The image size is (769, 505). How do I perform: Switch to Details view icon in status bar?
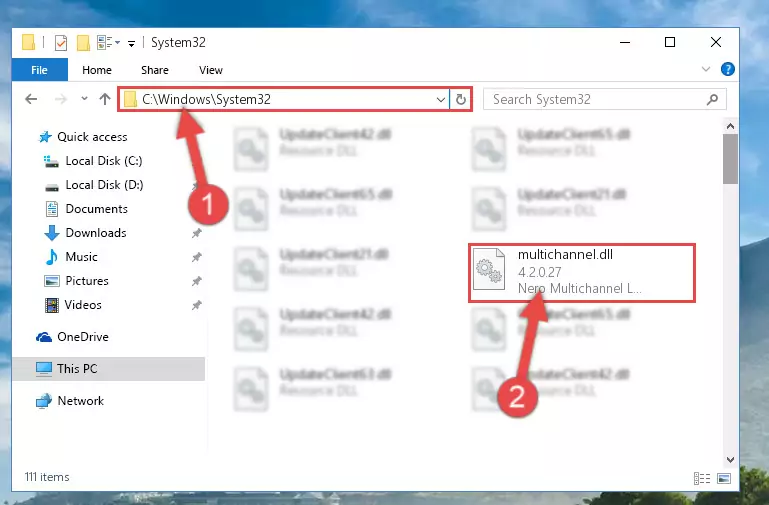coord(702,478)
